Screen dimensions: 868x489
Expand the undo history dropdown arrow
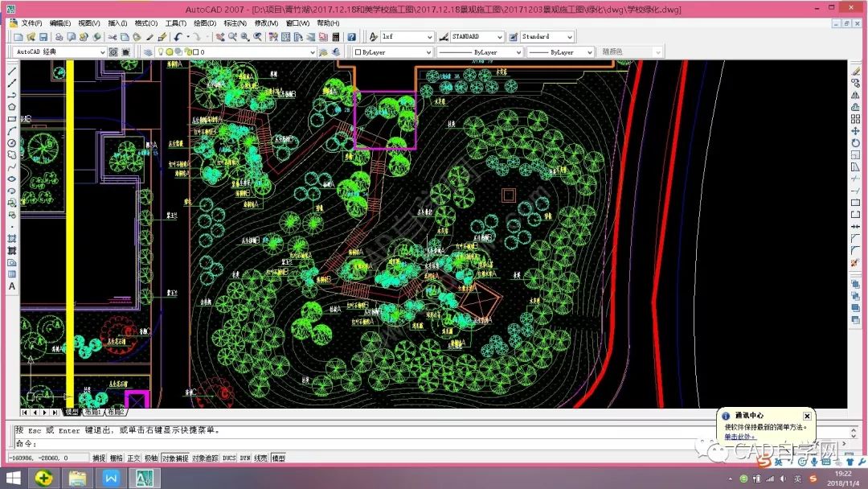[187, 37]
